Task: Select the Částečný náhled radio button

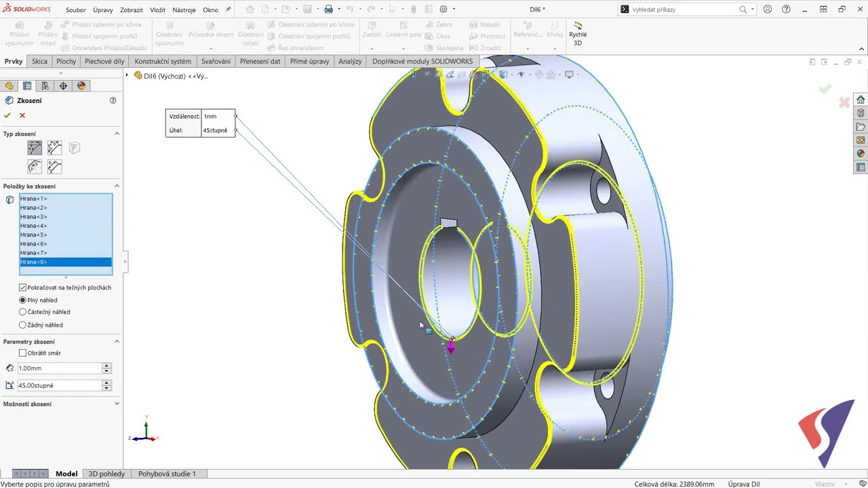Action: [22, 312]
